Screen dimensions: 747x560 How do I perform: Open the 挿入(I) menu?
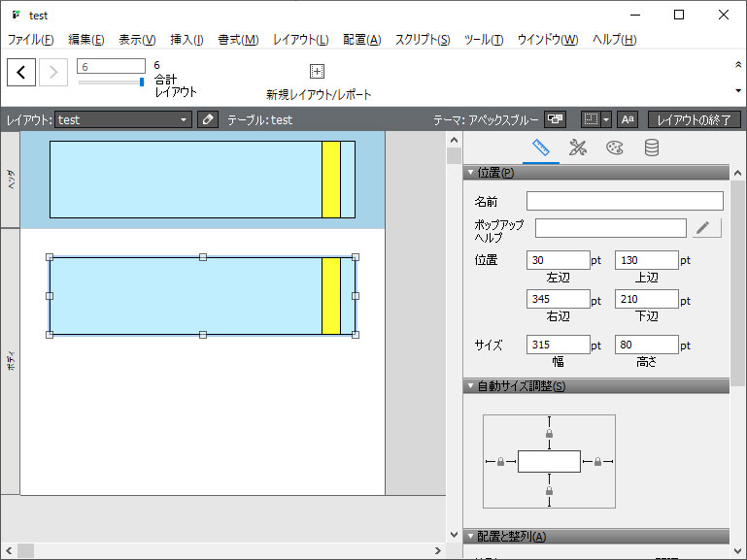(x=187, y=40)
